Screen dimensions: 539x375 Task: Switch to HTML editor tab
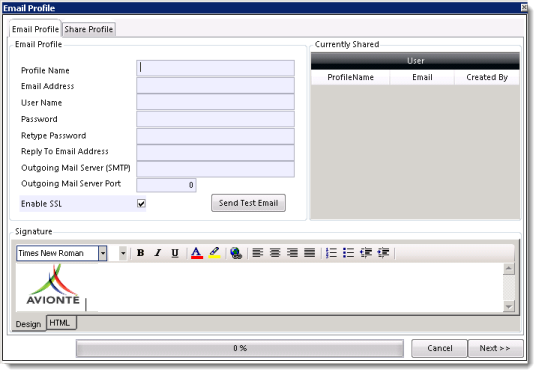pos(60,323)
